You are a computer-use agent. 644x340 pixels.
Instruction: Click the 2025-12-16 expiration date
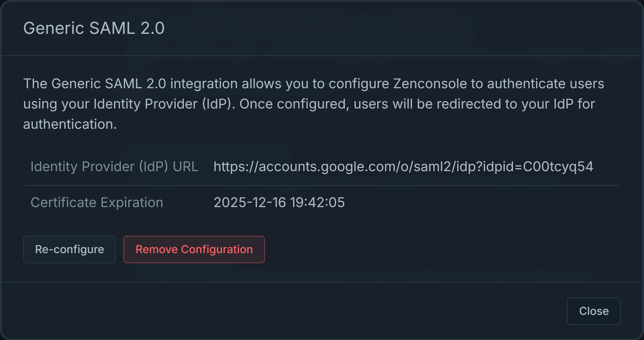click(x=250, y=202)
